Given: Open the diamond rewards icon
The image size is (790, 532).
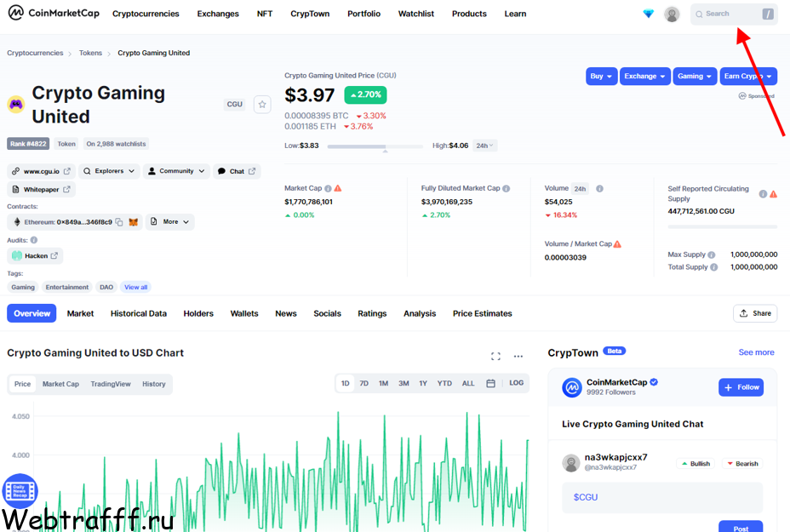Looking at the screenshot, I should point(649,14).
